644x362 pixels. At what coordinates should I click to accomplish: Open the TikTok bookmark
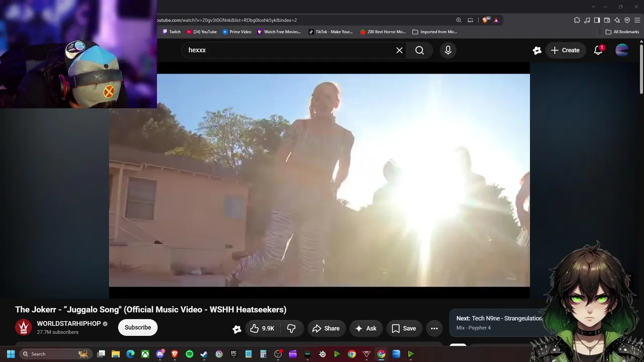(x=331, y=32)
